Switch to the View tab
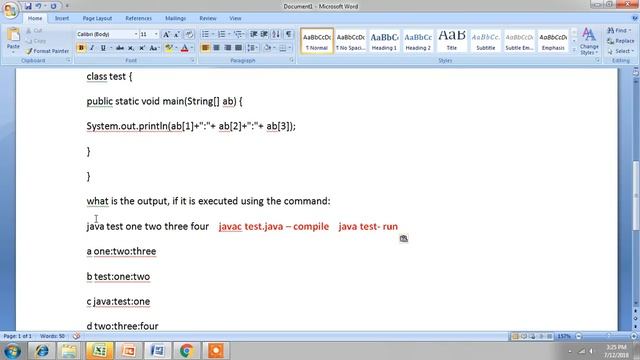This screenshot has height=360, width=640. point(235,18)
